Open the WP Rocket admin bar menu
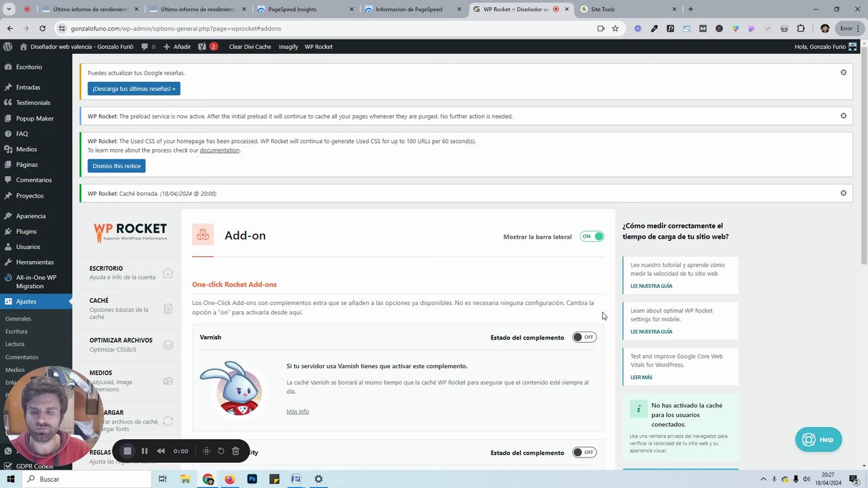 318,47
